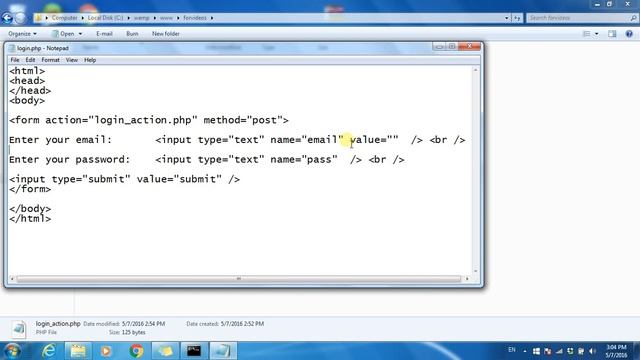Click Burn in Explorer toolbar
The width and height of the screenshot is (640, 360).
coord(132,34)
